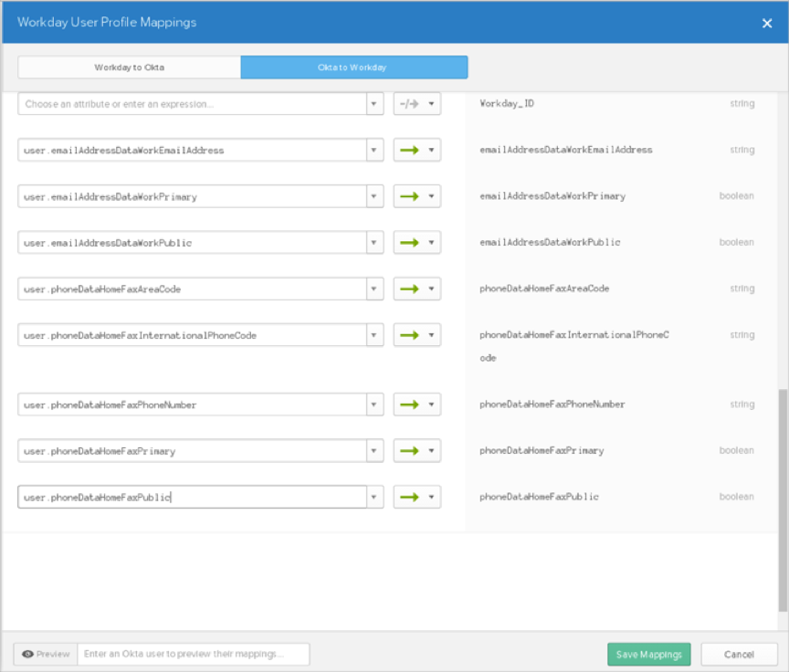Click green arrow icon for emailAddressDataWorkPrimary mapping
This screenshot has width=789, height=672.
(x=409, y=196)
